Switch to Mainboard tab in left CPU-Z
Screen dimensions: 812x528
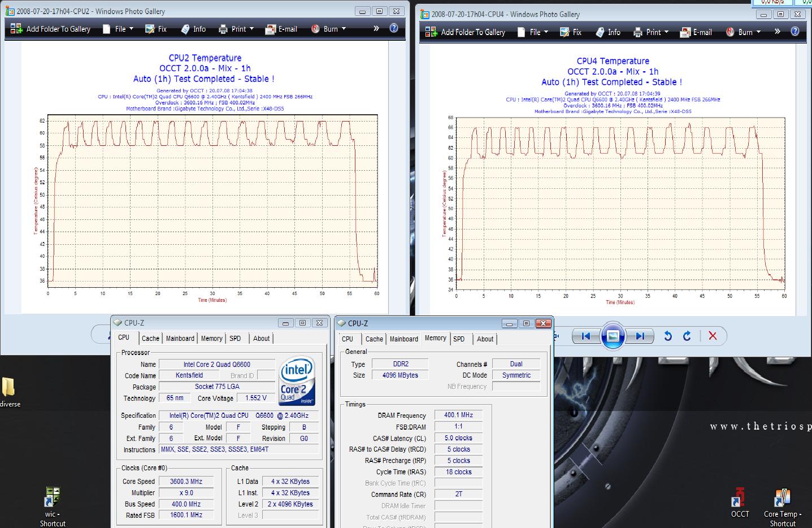180,339
